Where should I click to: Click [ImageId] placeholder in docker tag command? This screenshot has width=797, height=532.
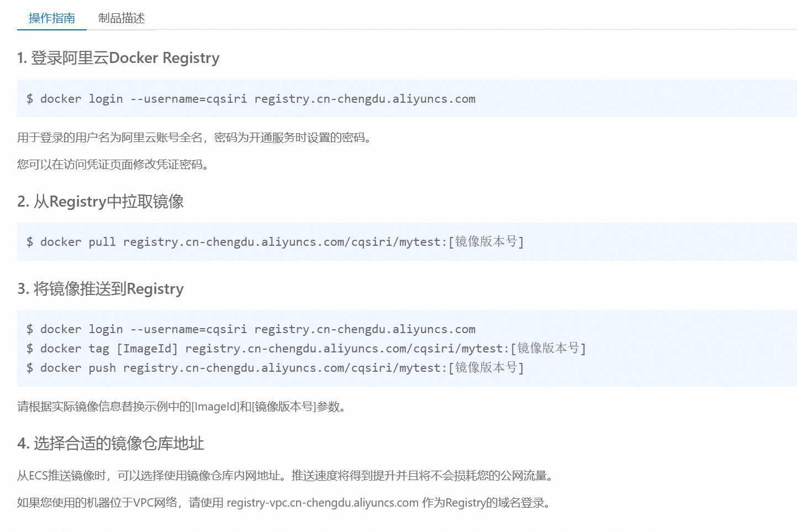pos(147,349)
